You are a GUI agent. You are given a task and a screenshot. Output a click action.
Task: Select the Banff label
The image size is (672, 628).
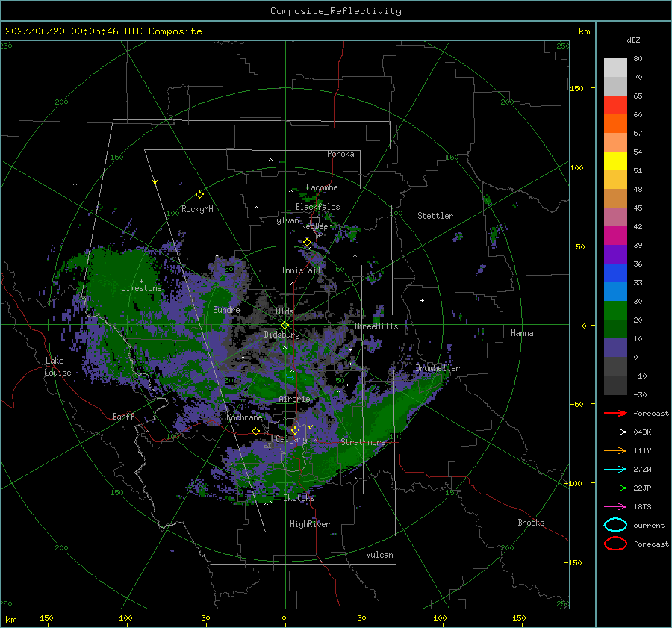[x=123, y=416]
